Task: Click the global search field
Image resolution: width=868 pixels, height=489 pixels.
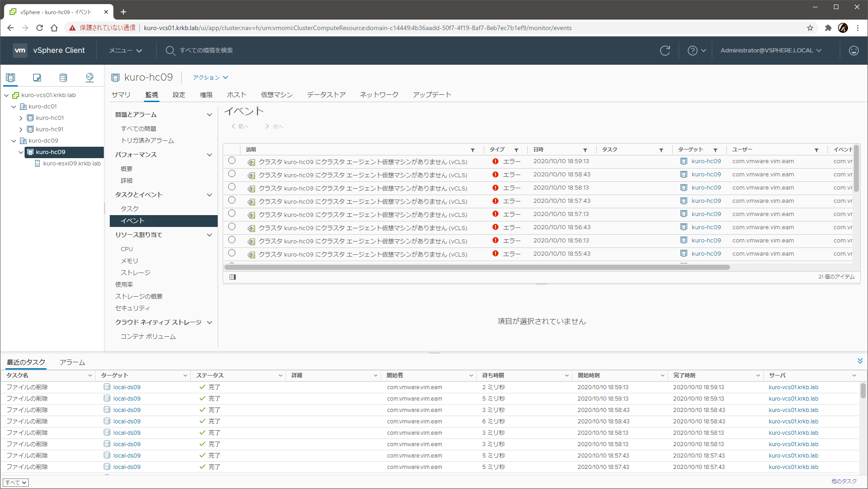Action: [206, 51]
